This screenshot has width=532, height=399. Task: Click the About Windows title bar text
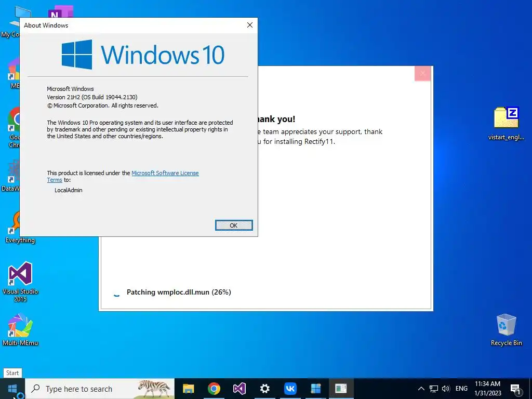[46, 25]
